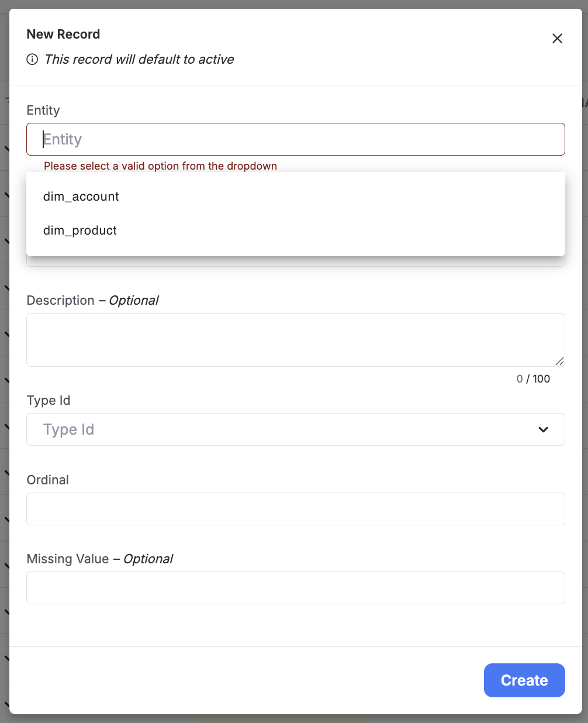The width and height of the screenshot is (588, 723).
Task: Click inside the Description text area
Action: (x=296, y=340)
